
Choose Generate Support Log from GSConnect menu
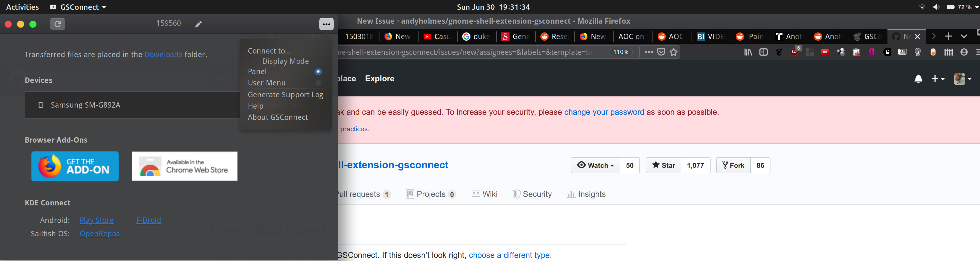[x=285, y=94]
